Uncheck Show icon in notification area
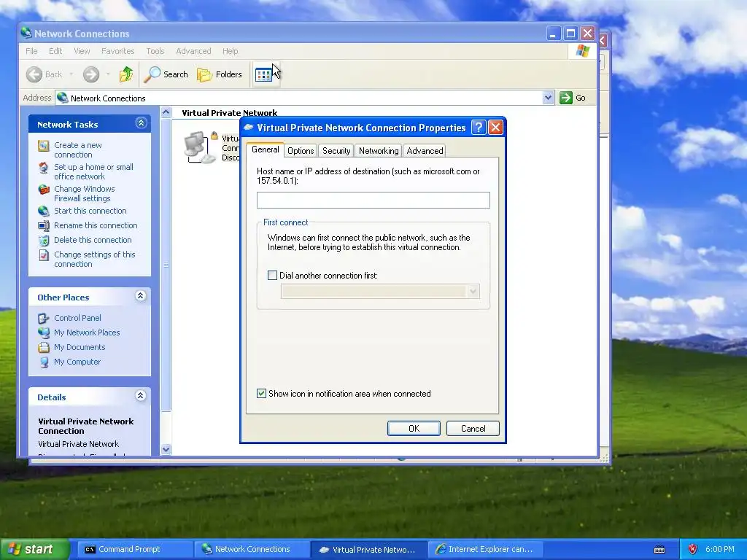The image size is (747, 560). click(262, 393)
